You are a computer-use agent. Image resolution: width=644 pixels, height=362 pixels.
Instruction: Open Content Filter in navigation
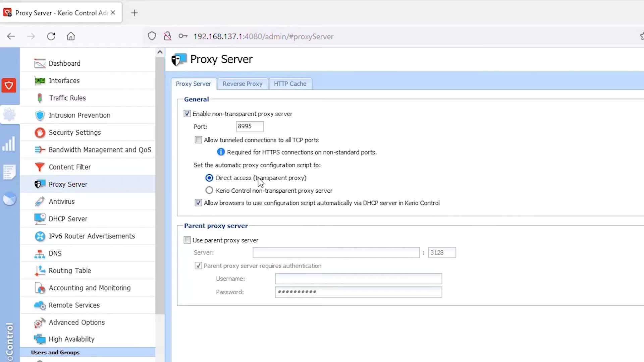(x=70, y=167)
